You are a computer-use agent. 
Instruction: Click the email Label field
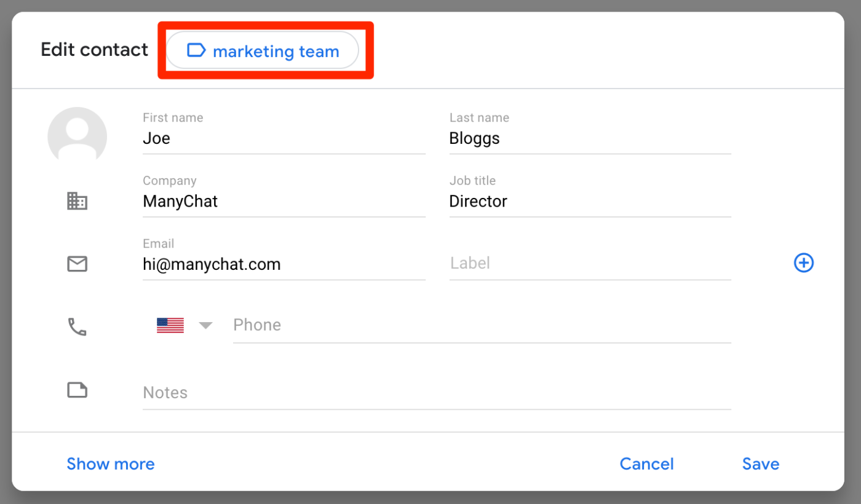tap(589, 264)
